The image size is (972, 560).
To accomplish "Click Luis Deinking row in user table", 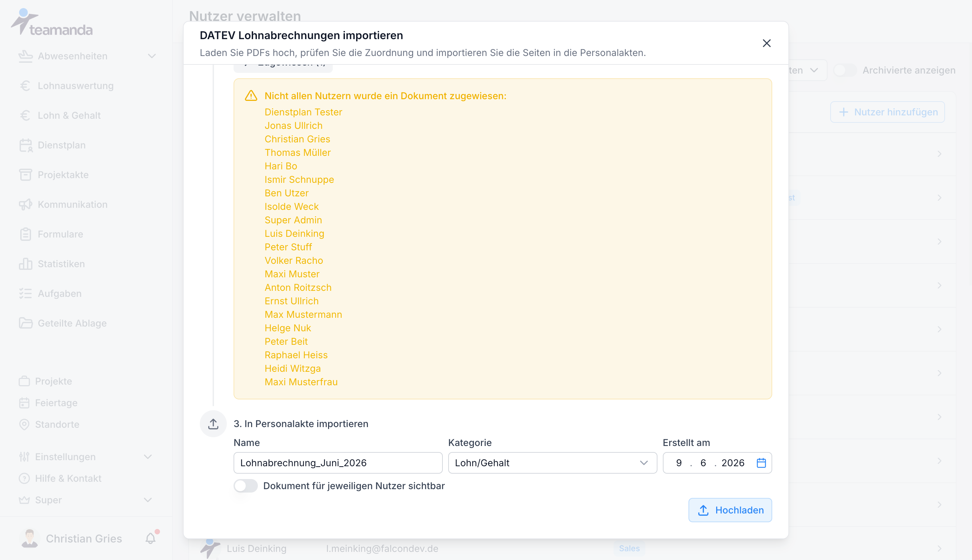I will click(572, 549).
